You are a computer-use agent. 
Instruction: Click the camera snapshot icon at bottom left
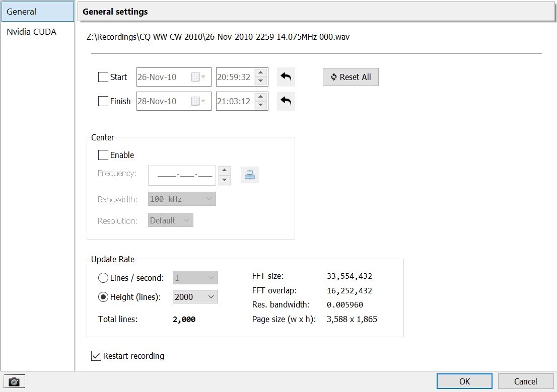[14, 381]
